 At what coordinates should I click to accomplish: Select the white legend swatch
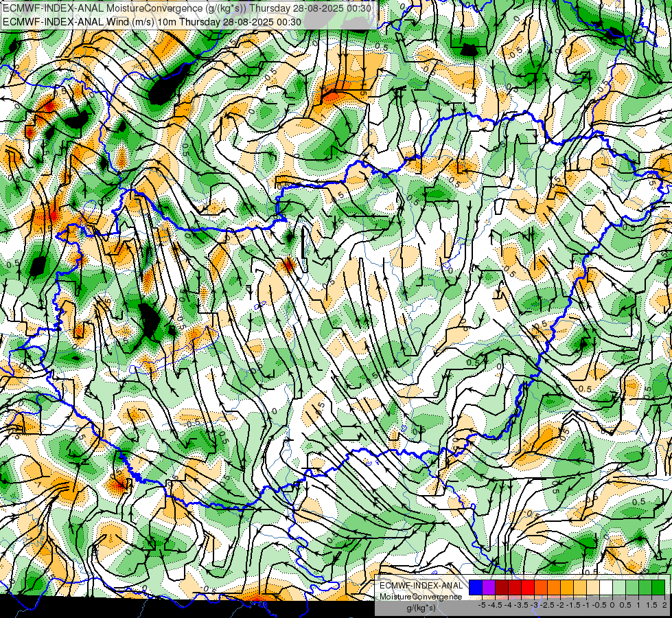[606, 588]
